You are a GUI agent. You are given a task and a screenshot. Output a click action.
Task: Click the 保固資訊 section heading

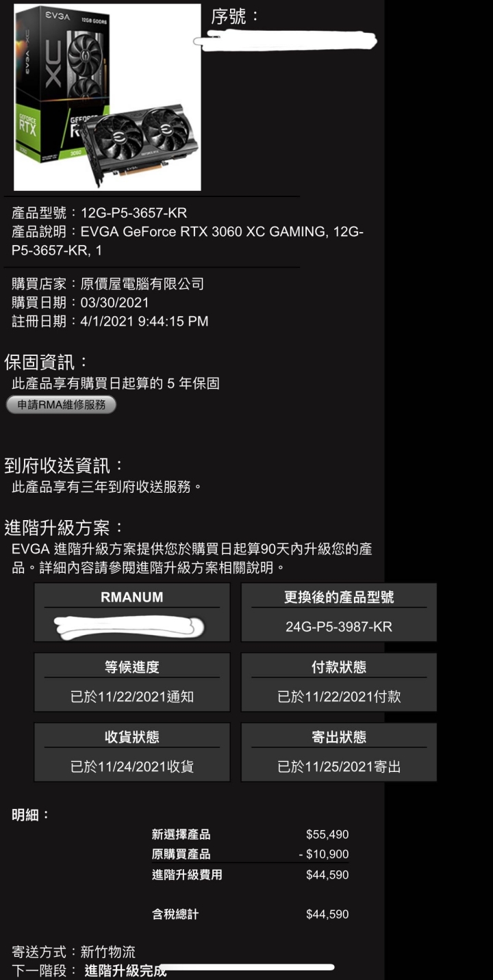coord(47,362)
